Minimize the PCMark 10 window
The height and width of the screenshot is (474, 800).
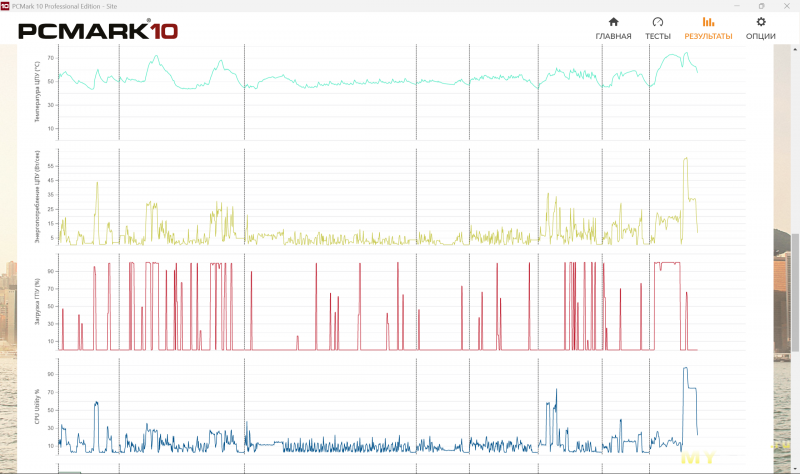(x=733, y=5)
